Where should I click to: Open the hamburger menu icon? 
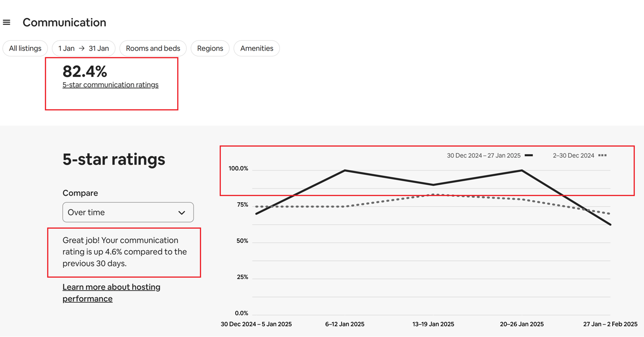click(7, 22)
